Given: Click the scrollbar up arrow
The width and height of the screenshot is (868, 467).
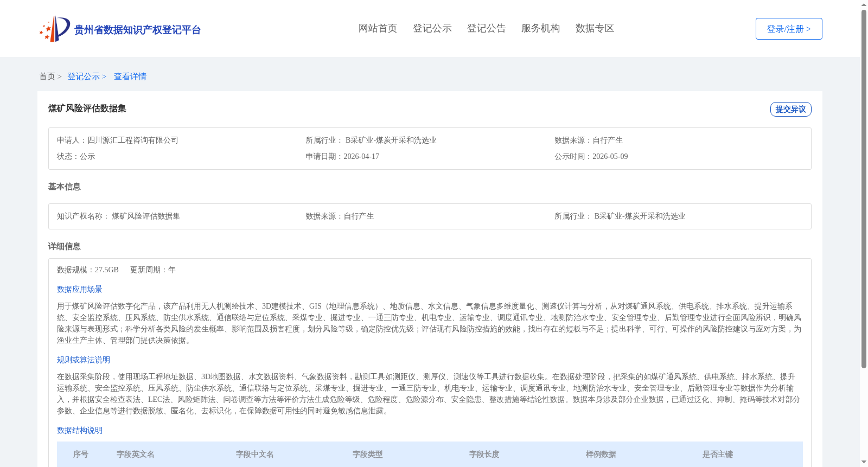Looking at the screenshot, I should pyautogui.click(x=864, y=4).
